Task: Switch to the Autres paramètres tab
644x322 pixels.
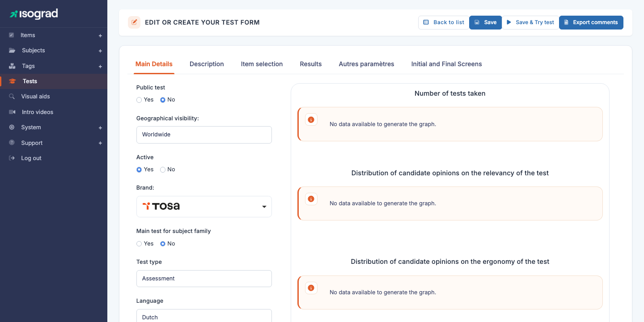Action: (x=367, y=64)
